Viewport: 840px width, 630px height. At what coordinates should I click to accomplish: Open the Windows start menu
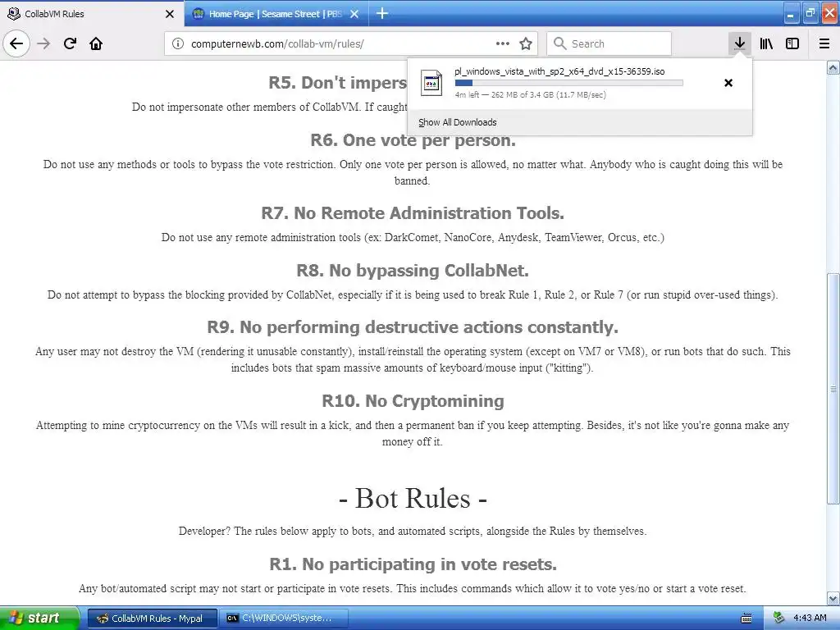click(39, 618)
